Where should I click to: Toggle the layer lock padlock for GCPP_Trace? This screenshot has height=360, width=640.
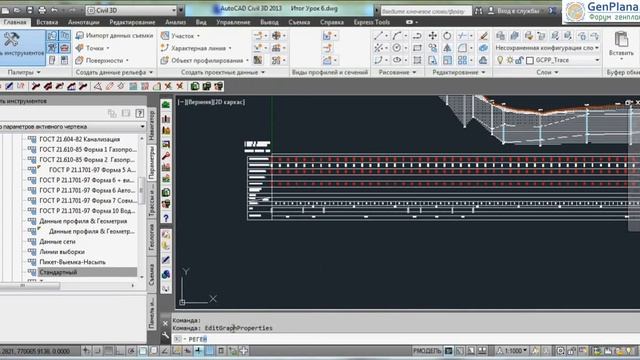(519, 60)
